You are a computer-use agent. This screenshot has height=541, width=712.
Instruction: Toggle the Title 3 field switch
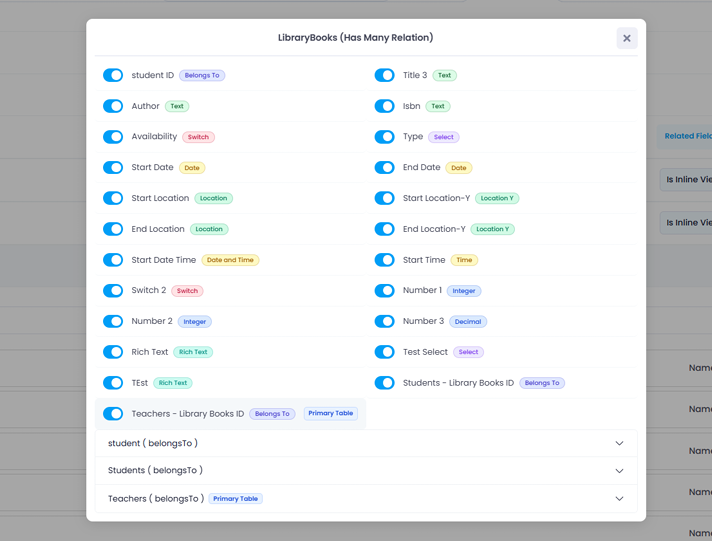pyautogui.click(x=385, y=75)
